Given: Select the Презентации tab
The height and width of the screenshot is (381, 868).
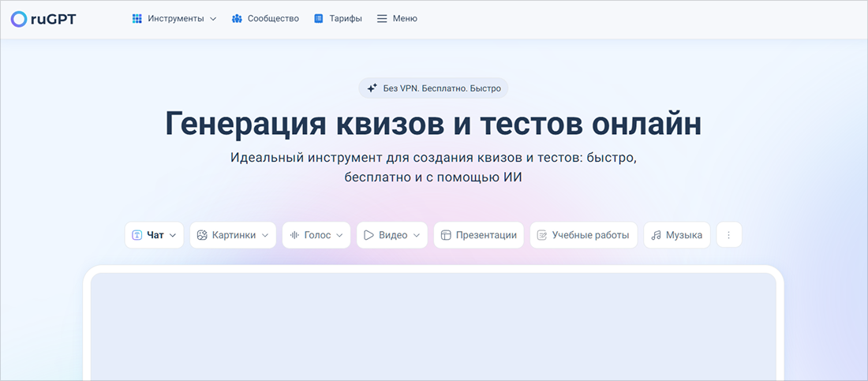Looking at the screenshot, I should (x=478, y=235).
